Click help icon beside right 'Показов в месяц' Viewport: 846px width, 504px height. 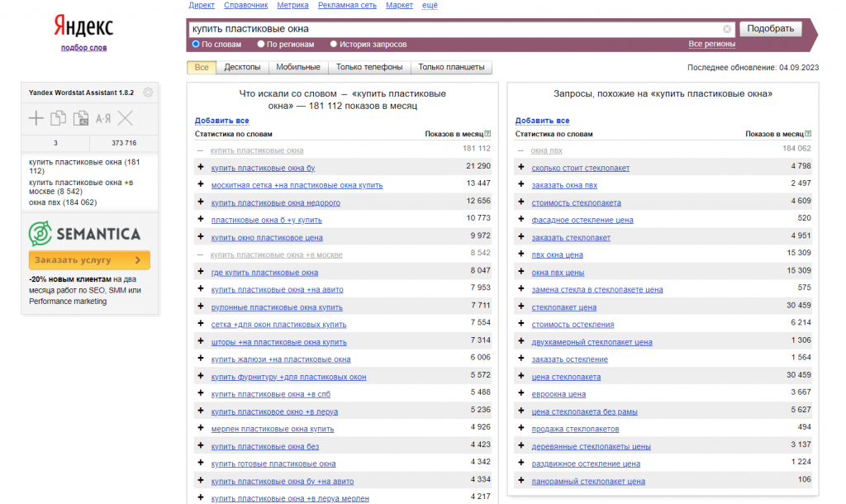point(808,134)
